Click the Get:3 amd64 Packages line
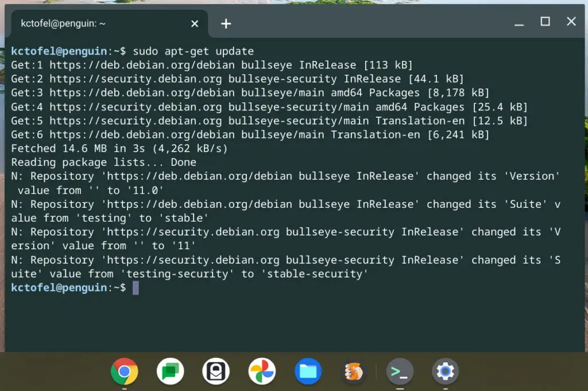 click(x=250, y=93)
